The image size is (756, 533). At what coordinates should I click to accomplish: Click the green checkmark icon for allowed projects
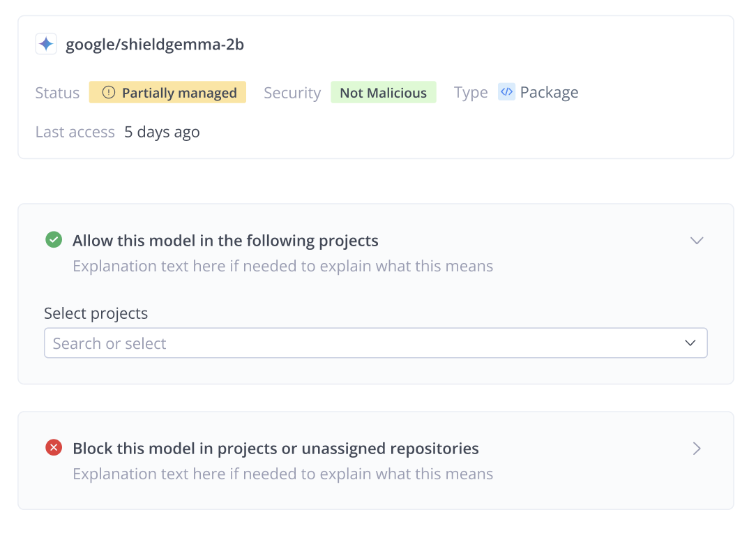pos(54,239)
